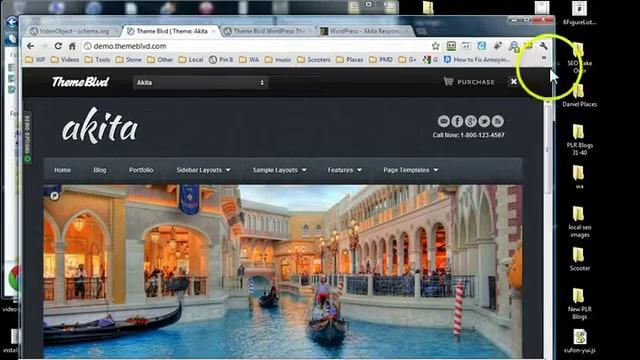This screenshot has height=360, width=640.
Task: Open the browser Home icon
Action: pos(72,46)
